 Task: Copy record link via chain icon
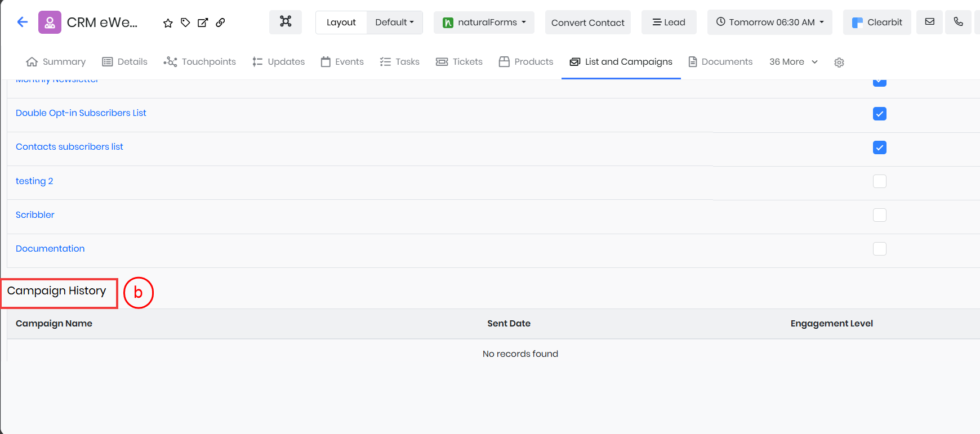coord(221,23)
